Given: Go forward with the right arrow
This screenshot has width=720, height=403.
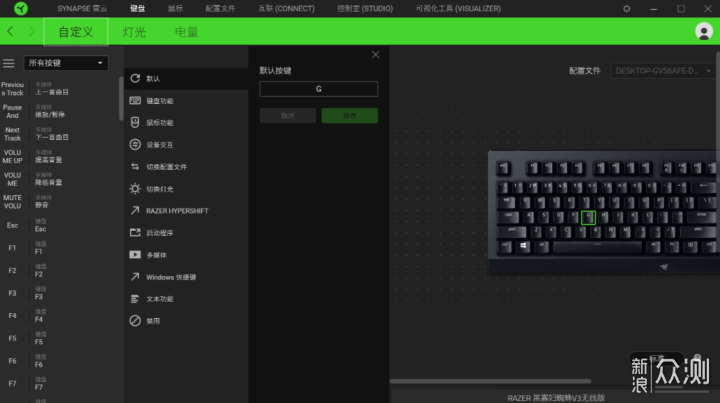Looking at the screenshot, I should [31, 31].
